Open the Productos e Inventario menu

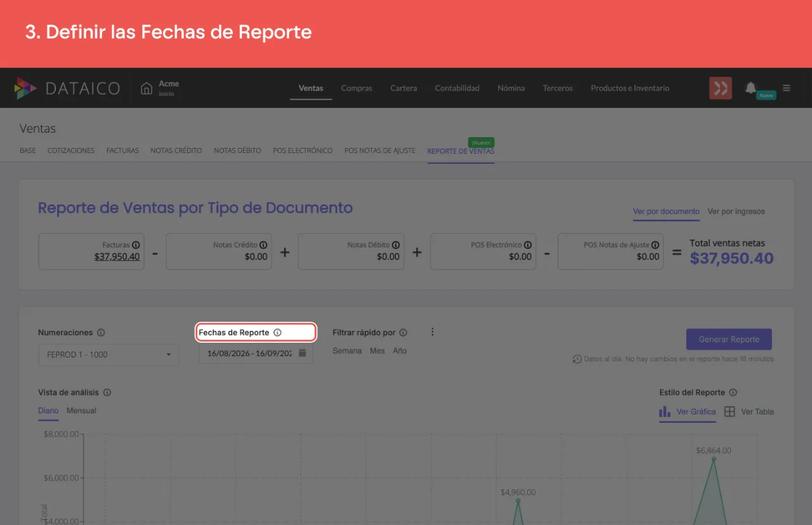[x=630, y=88]
